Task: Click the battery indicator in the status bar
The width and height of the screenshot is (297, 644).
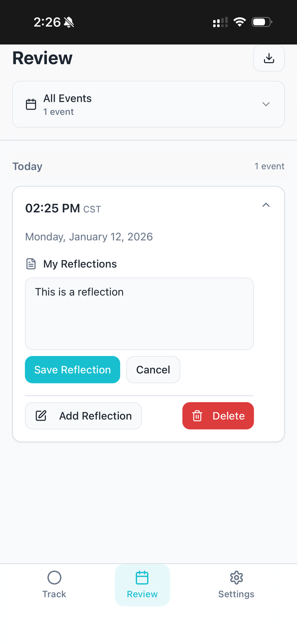Action: [261, 21]
